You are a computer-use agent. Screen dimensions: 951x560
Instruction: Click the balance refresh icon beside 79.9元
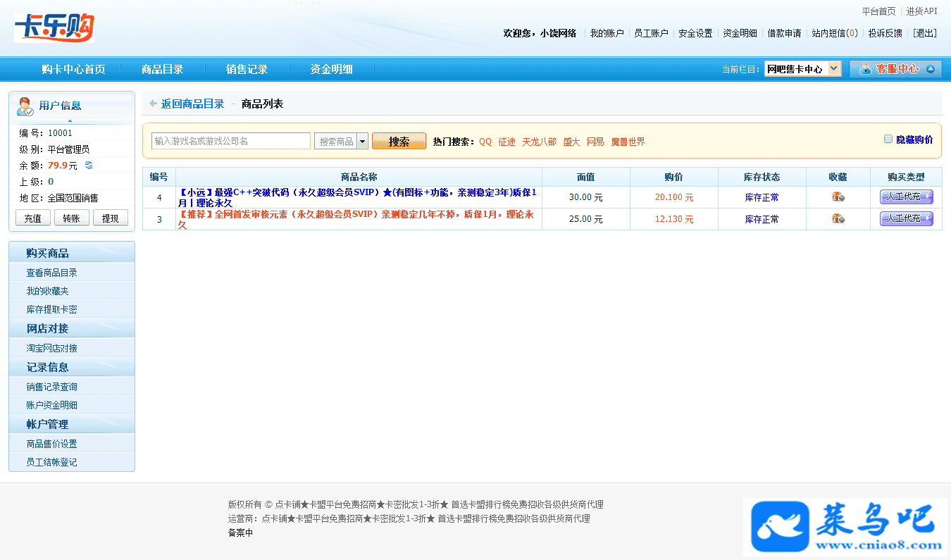89,166
